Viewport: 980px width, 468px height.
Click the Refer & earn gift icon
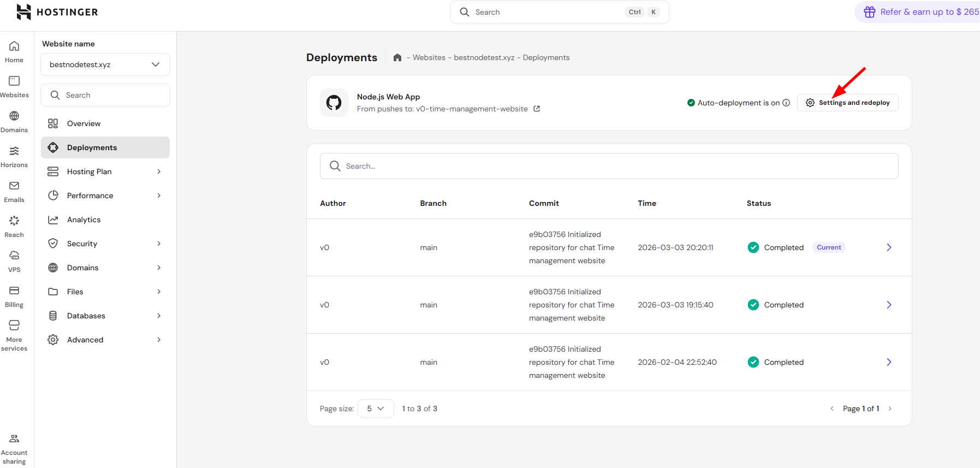[870, 12]
